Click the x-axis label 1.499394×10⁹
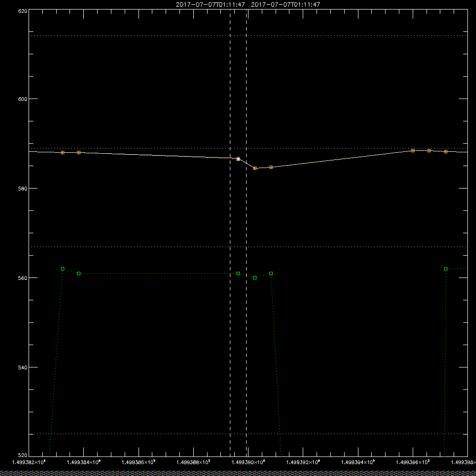Viewport: 476px width, 476px height. click(x=358, y=462)
